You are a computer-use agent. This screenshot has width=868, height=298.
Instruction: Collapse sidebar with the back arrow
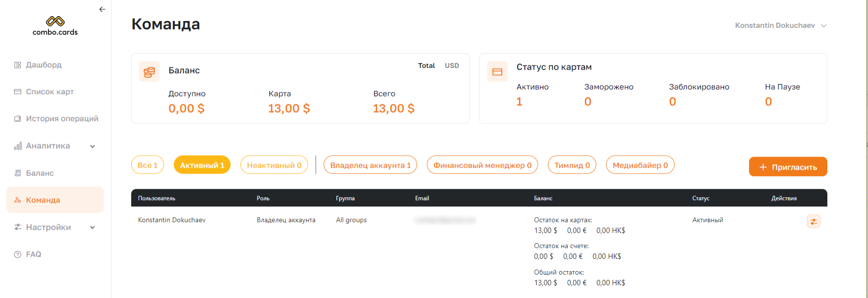click(x=102, y=9)
